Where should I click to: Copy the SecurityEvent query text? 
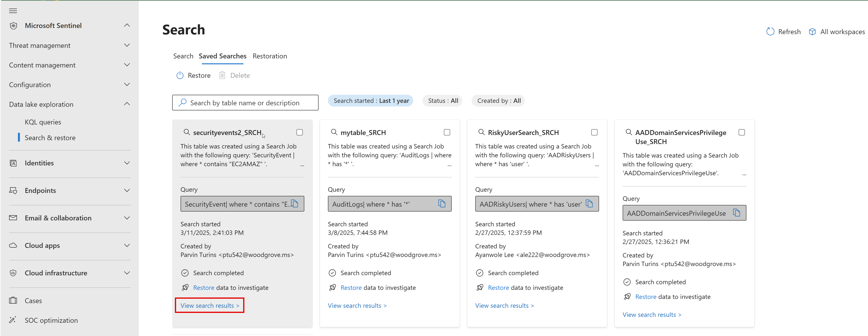tap(294, 204)
